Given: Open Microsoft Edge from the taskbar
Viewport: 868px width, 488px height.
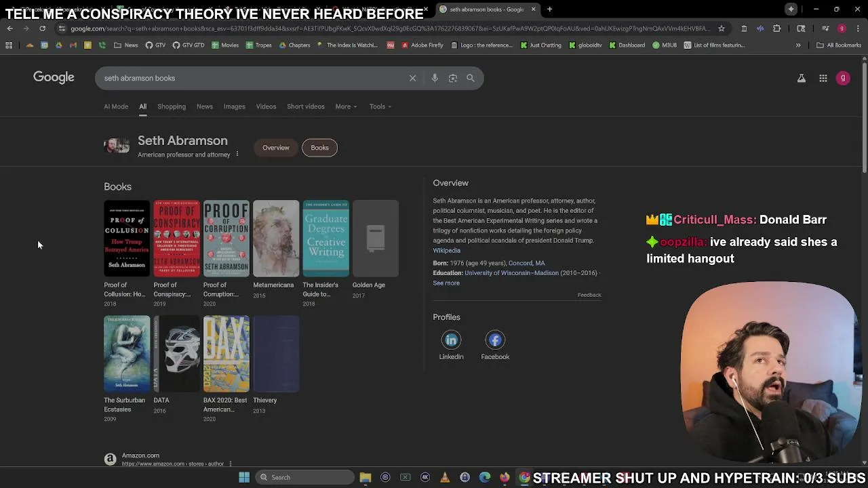Looking at the screenshot, I should [485, 477].
